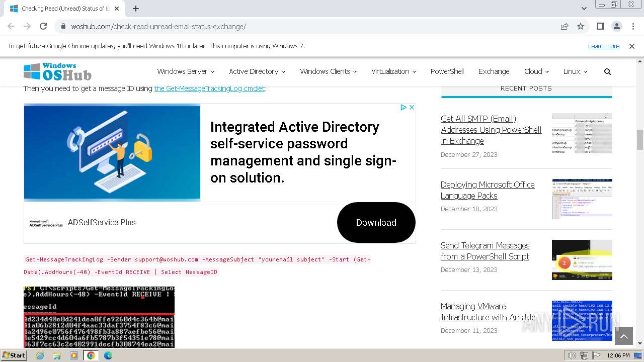The image size is (644, 362).
Task: Bookmark this page with the star icon
Action: (581, 27)
